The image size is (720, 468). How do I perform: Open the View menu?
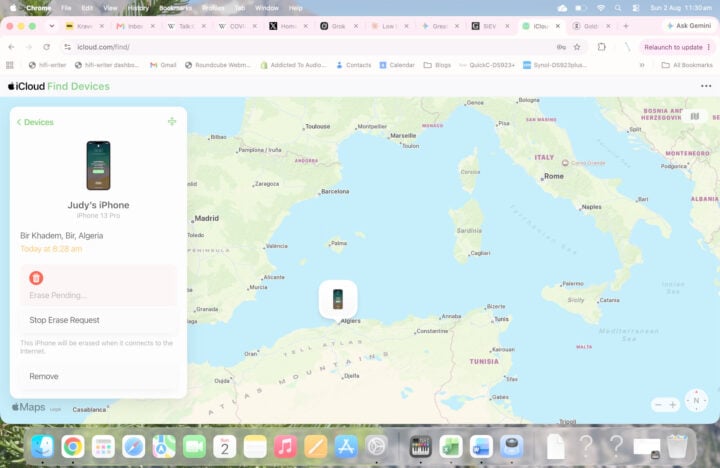tap(110, 8)
